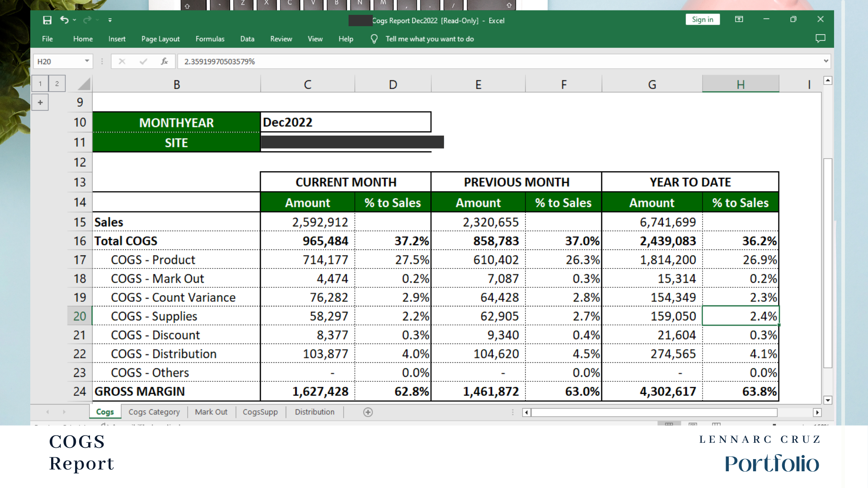Click Tell me what you want to do box
This screenshot has width=868, height=488.
[429, 39]
